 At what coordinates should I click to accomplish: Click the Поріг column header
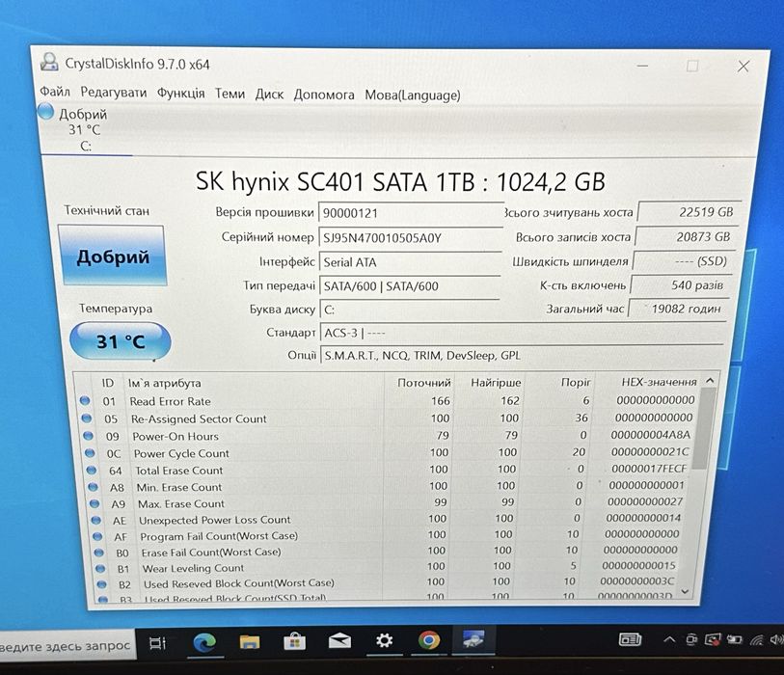pos(576,383)
